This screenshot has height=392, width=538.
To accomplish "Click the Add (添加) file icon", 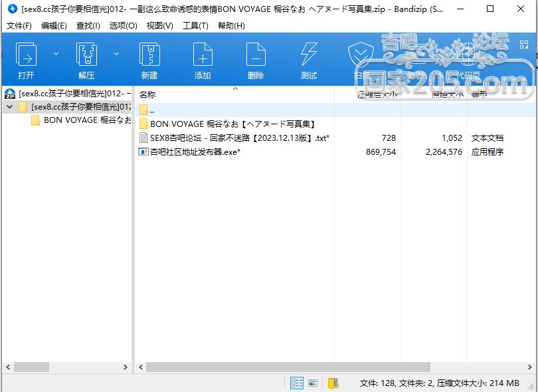I will 203,54.
